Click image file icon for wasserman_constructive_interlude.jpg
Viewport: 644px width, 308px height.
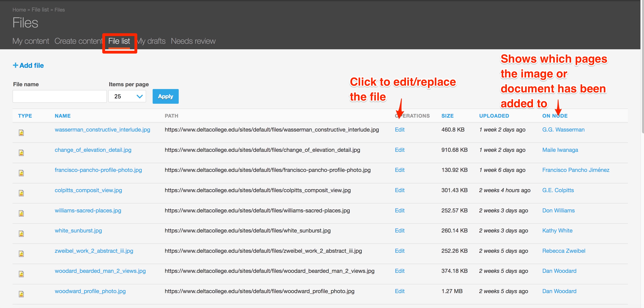click(21, 133)
